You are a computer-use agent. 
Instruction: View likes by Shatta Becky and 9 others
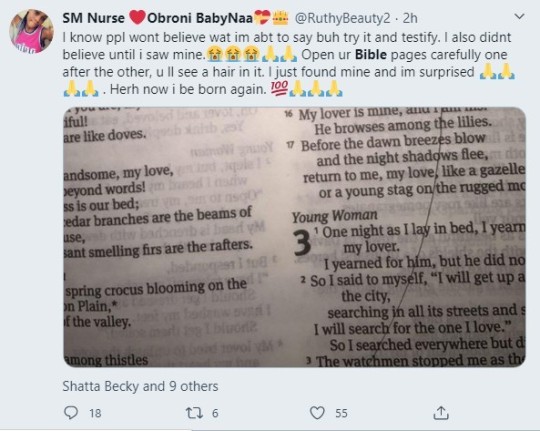(140, 386)
